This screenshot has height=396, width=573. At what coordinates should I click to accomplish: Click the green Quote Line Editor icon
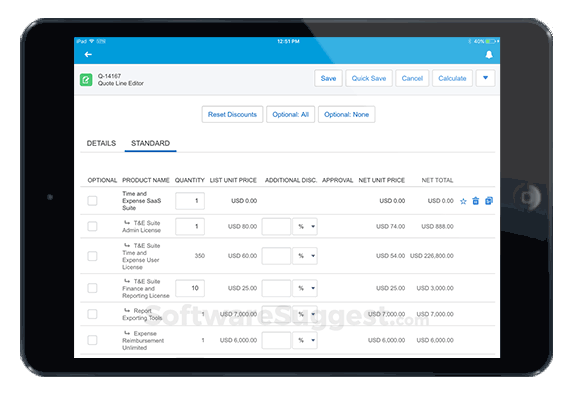(x=86, y=79)
